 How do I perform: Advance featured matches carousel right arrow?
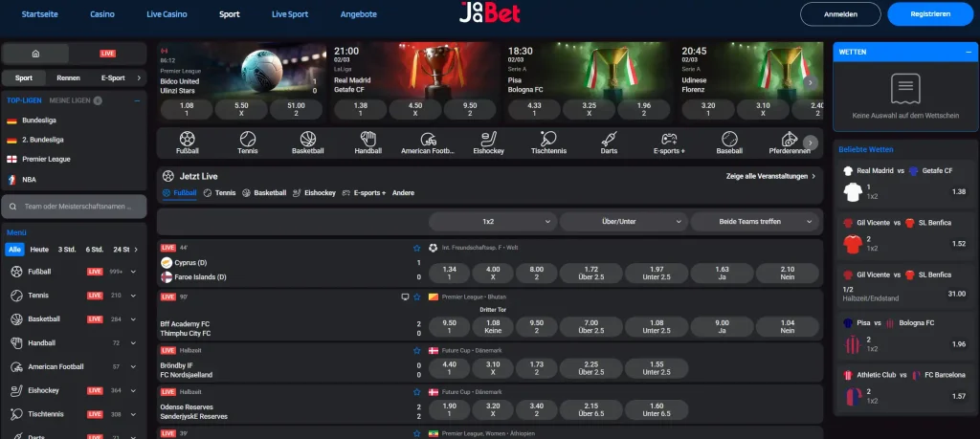pyautogui.click(x=810, y=82)
